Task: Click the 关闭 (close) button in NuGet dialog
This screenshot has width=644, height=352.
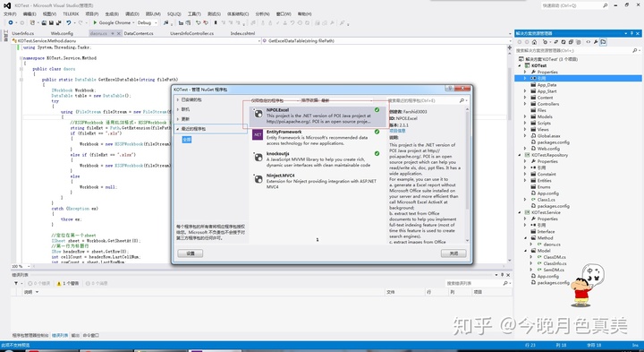Action: pyautogui.click(x=453, y=253)
